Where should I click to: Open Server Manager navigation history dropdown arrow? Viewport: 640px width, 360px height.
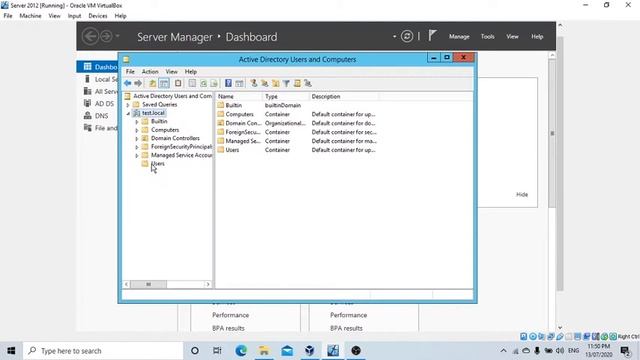(x=118, y=36)
